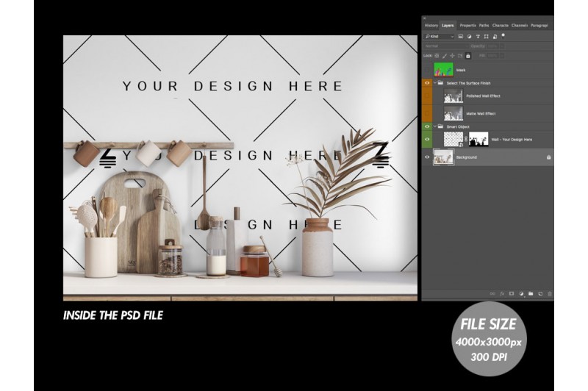Filter layers by pixel layer type

pos(461,36)
